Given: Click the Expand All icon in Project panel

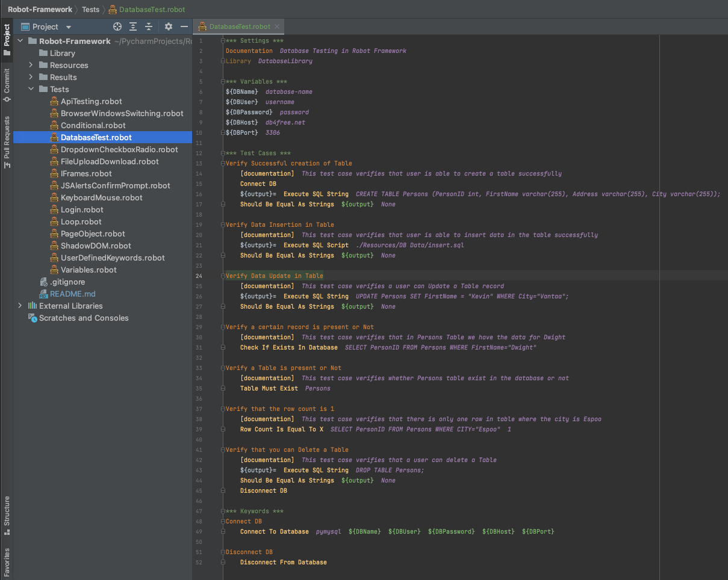Looking at the screenshot, I should [132, 26].
